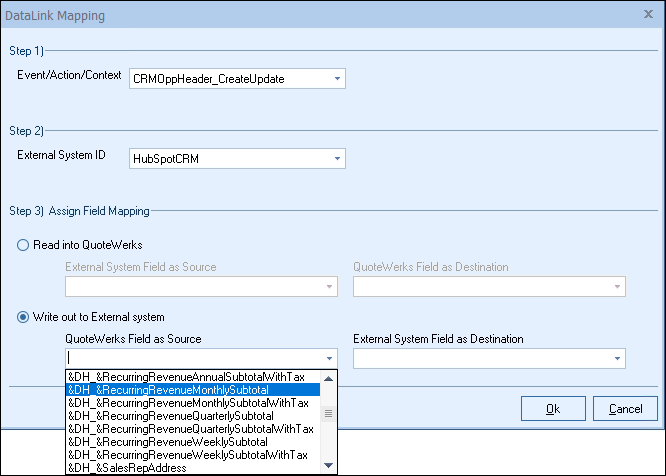Open the External System Field as Destination dropdown

coord(616,357)
